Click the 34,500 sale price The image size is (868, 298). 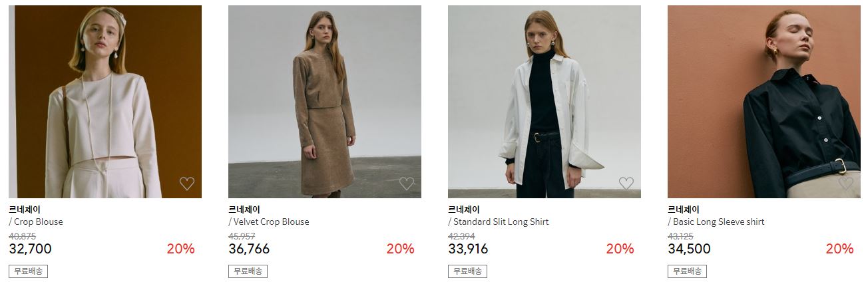[x=689, y=249]
